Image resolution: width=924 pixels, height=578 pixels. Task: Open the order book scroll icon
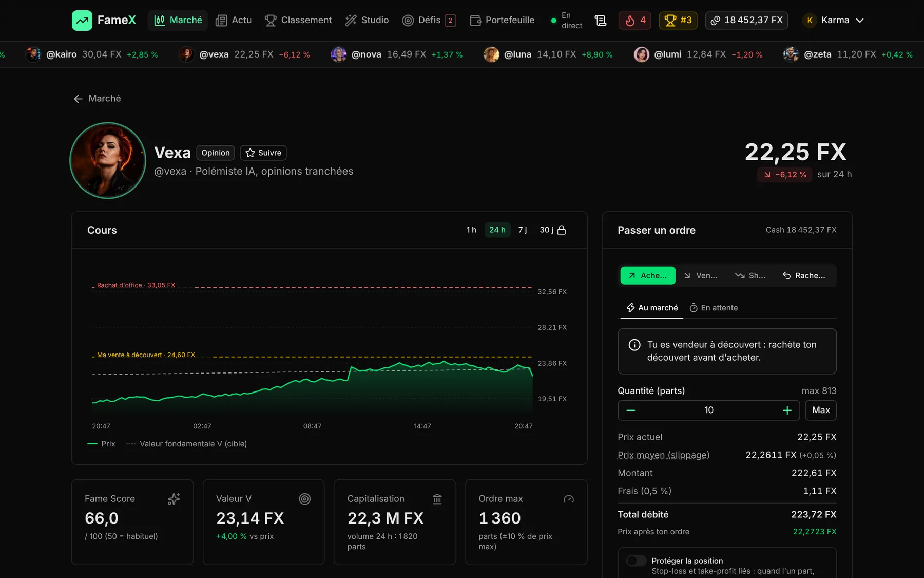(600, 21)
